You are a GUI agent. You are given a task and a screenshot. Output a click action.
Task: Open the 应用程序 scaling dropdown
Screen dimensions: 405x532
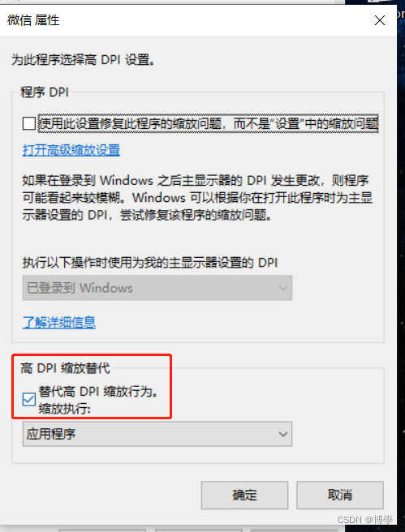click(157, 434)
